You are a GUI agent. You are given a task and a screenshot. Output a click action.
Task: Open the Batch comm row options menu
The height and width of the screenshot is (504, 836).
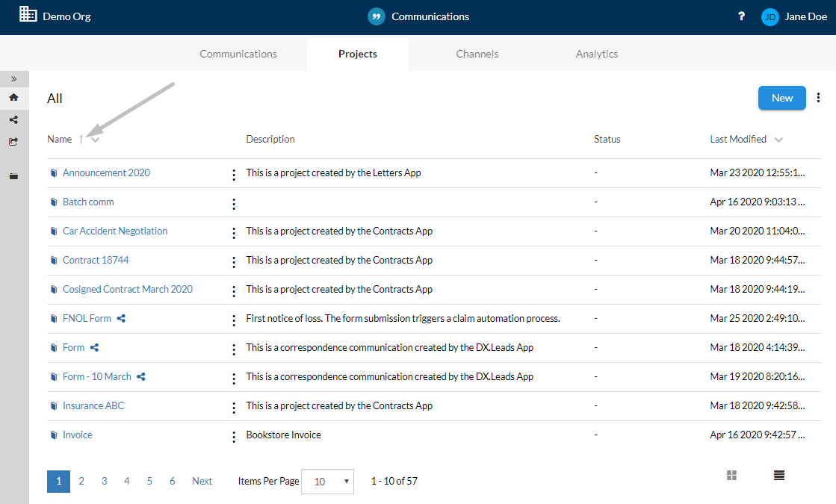pos(234,204)
